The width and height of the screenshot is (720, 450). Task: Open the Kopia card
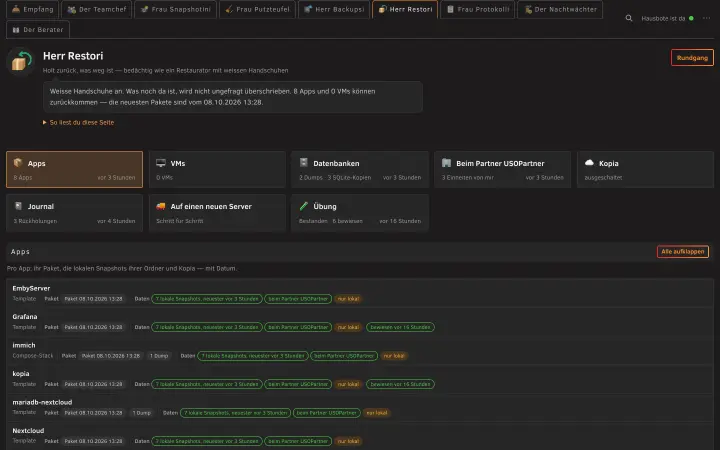point(646,169)
